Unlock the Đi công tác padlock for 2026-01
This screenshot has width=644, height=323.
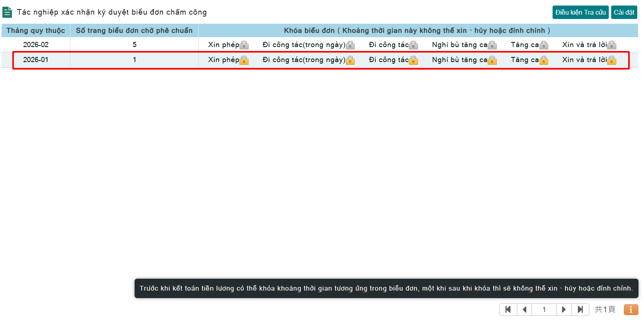[x=414, y=60]
